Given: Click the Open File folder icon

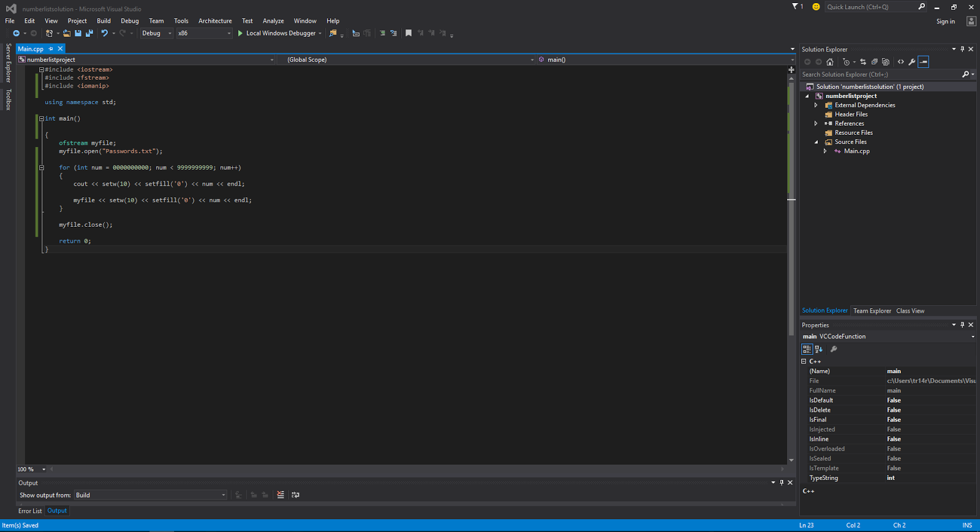Looking at the screenshot, I should tap(67, 33).
